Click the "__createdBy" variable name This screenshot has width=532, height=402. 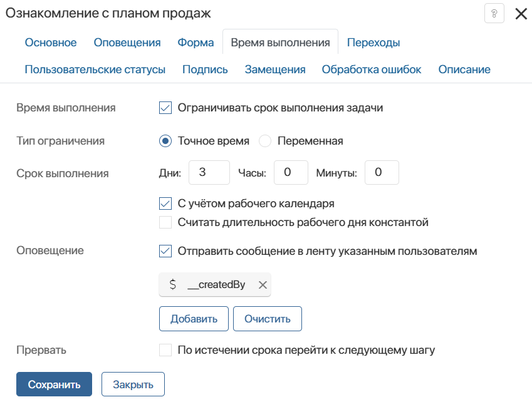216,285
